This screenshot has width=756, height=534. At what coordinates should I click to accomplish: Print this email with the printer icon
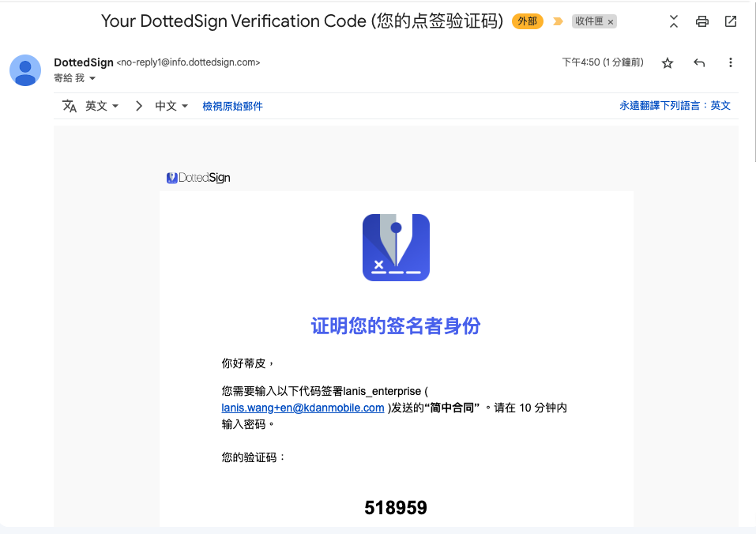(702, 21)
